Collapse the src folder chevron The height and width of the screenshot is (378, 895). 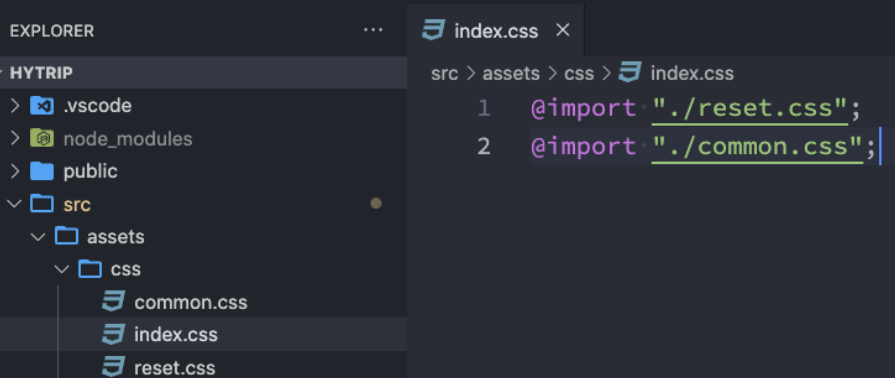point(15,204)
